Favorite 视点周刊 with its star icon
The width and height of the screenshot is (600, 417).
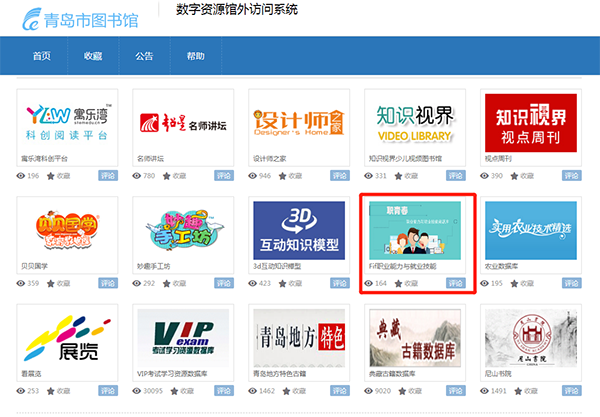coord(514,176)
